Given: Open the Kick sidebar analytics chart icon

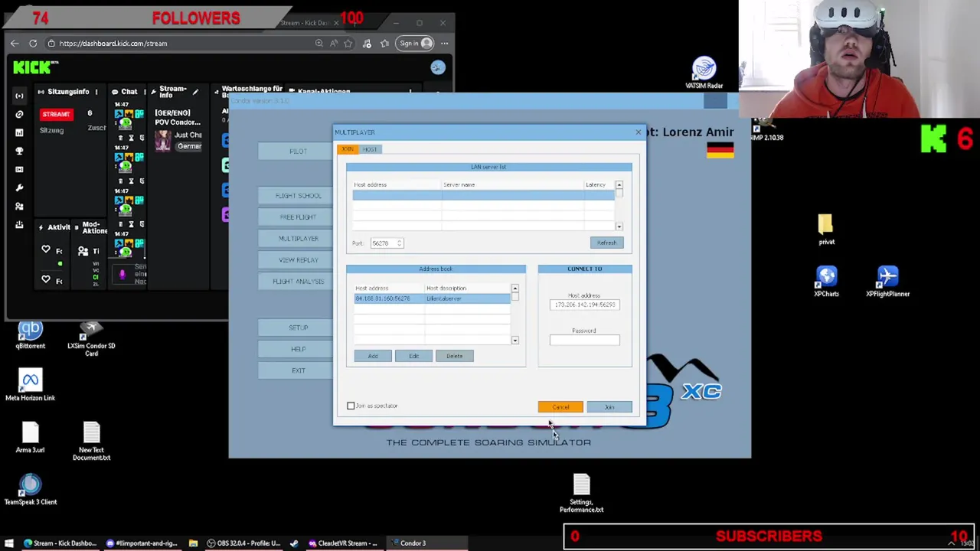Looking at the screenshot, I should tap(20, 132).
